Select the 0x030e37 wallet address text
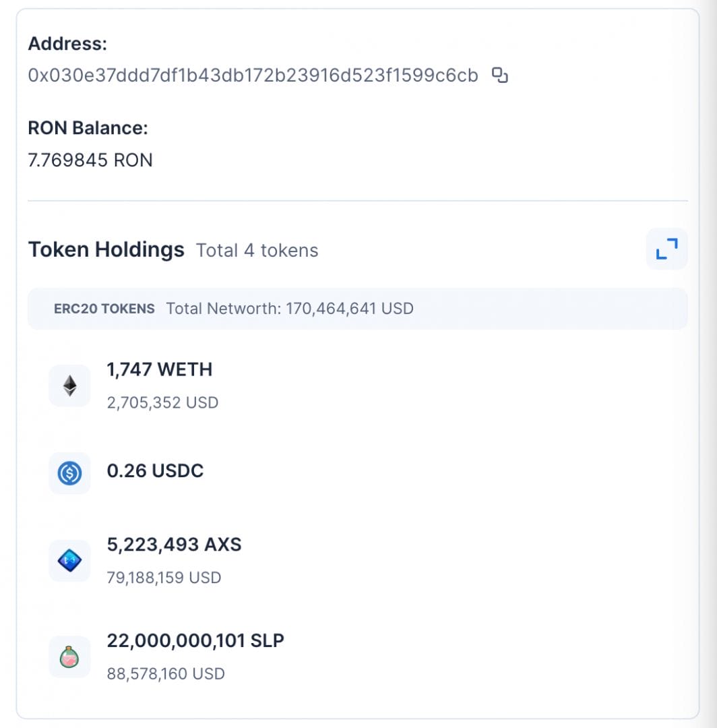 click(253, 75)
